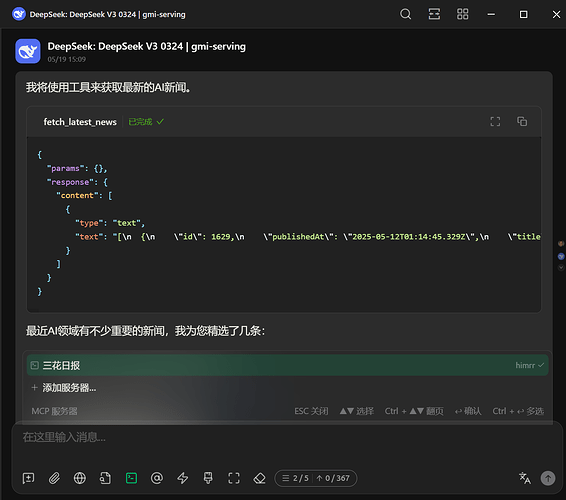The height and width of the screenshot is (500, 566).
Task: Open the knowledge base icon
Action: 105,478
